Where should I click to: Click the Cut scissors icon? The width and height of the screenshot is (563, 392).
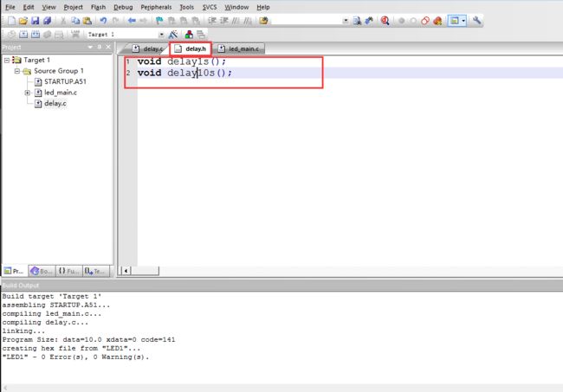[63, 21]
